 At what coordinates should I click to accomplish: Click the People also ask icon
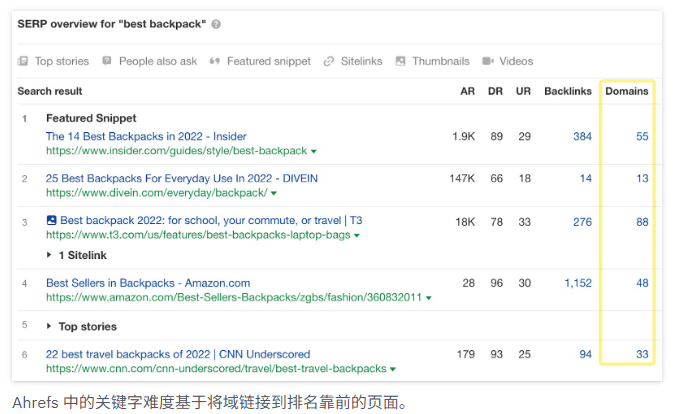pyautogui.click(x=108, y=61)
